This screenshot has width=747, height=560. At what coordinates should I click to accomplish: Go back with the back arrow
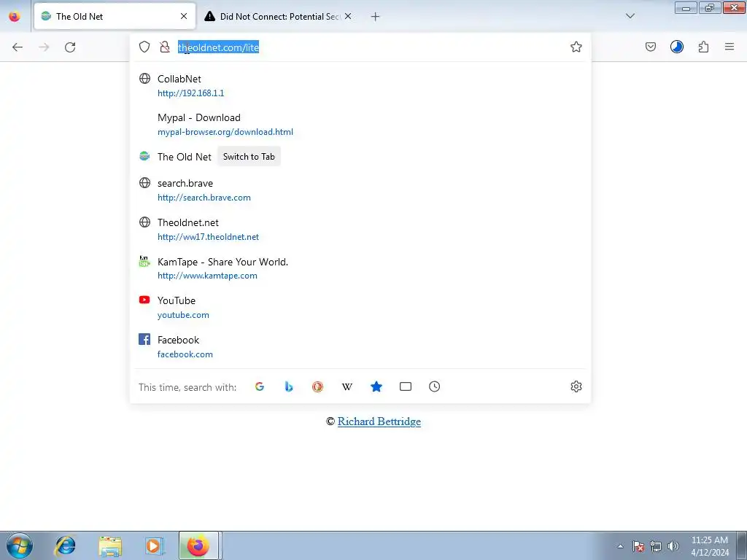(x=18, y=47)
